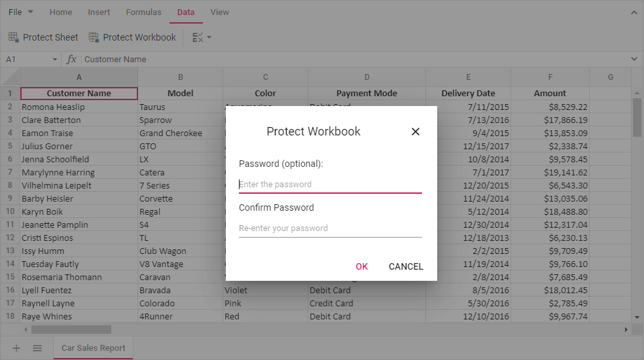Click the Protect Workbook ribbon icon

(x=94, y=37)
